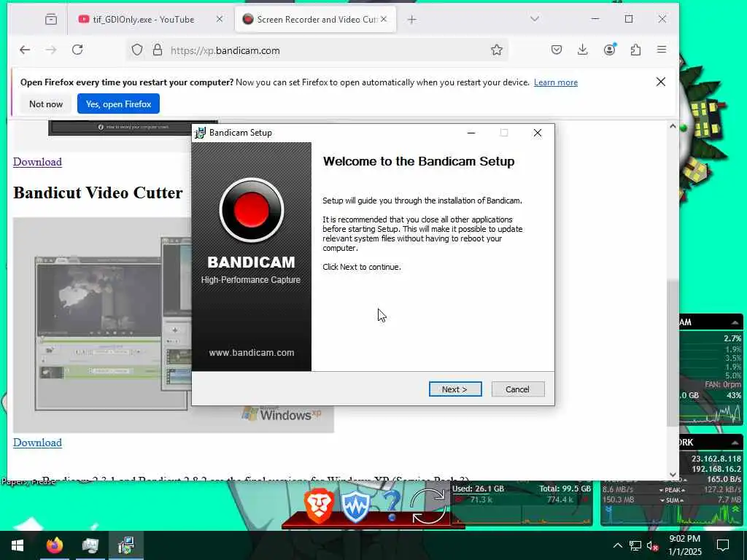Screen dimensions: 747x560
Task: Click the page scrollbar up arrow
Action: (673, 127)
